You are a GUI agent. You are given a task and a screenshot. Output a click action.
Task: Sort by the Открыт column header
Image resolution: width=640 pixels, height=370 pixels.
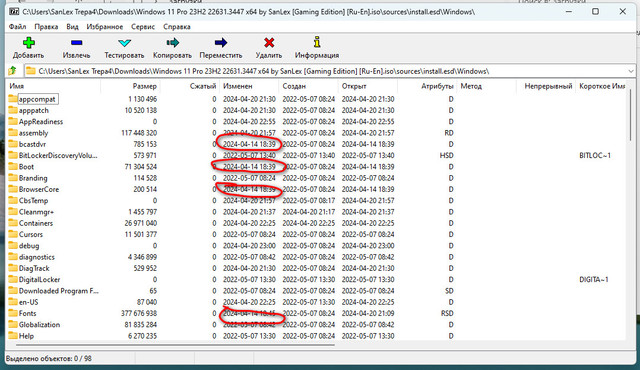(x=368, y=86)
